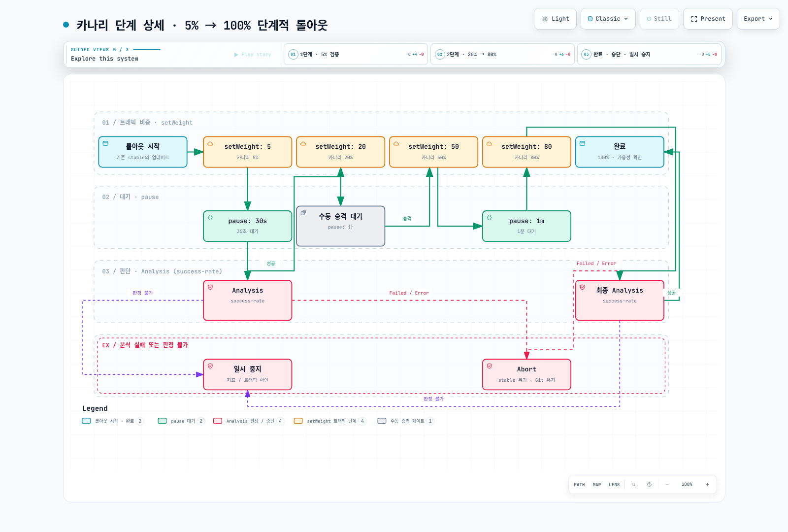
Task: Select guided view 01 1단계 5% 검증
Action: point(356,54)
